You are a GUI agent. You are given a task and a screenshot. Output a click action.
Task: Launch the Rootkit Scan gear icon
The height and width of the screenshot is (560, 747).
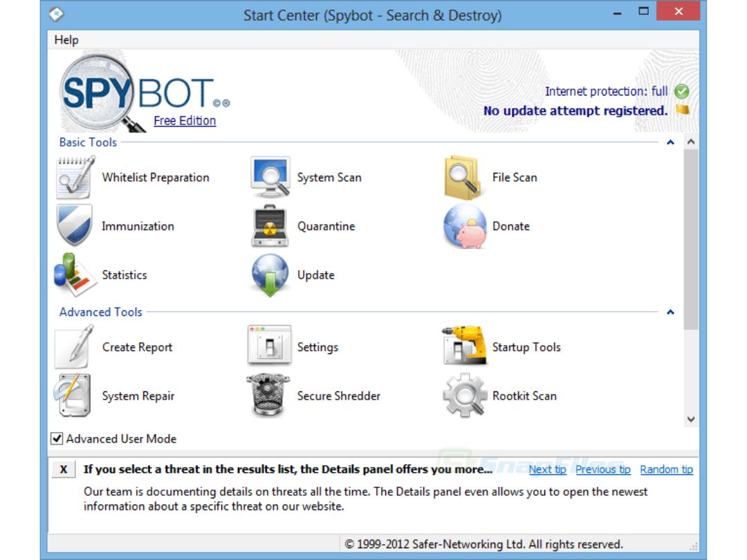click(465, 395)
